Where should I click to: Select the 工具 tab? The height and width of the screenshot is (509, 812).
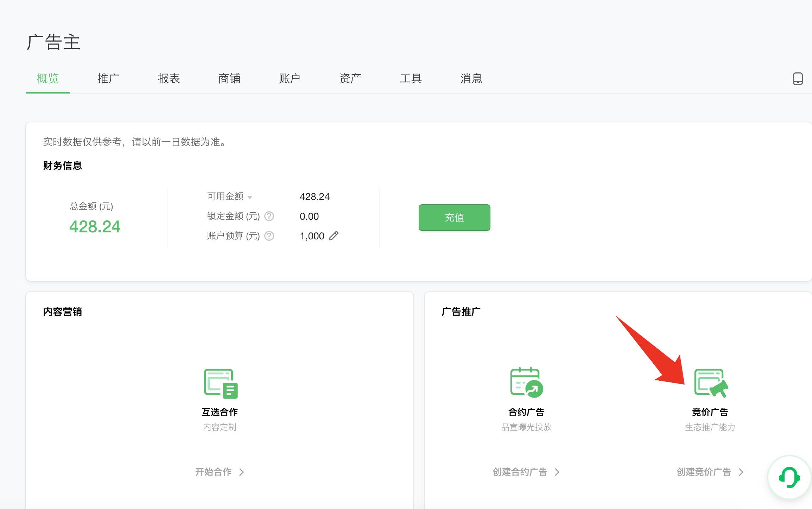(x=411, y=78)
